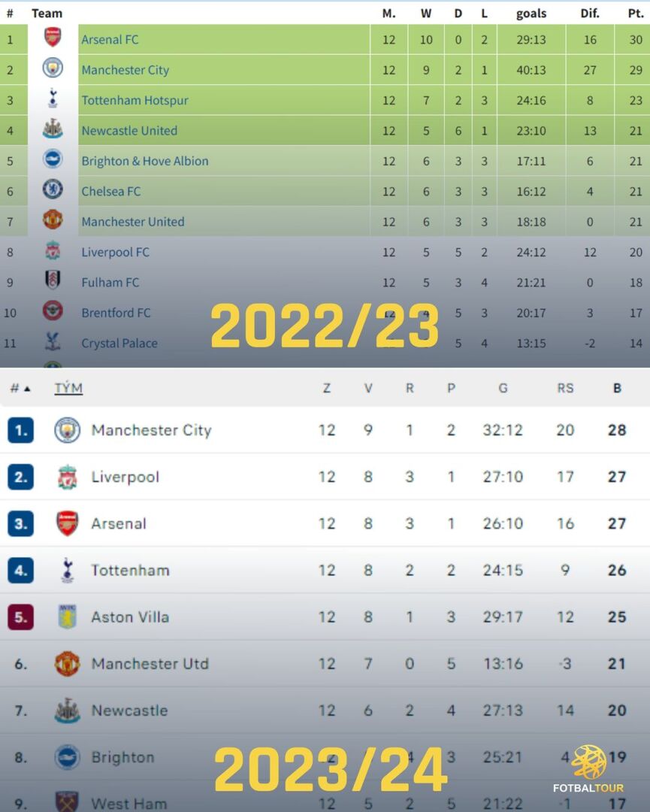Select the goals column header
This screenshot has height=812, width=650.
click(531, 14)
